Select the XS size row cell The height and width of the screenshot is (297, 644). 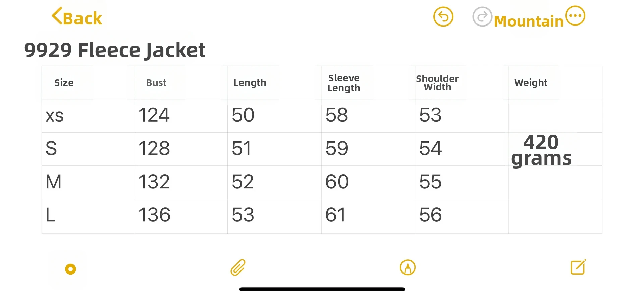[88, 116]
